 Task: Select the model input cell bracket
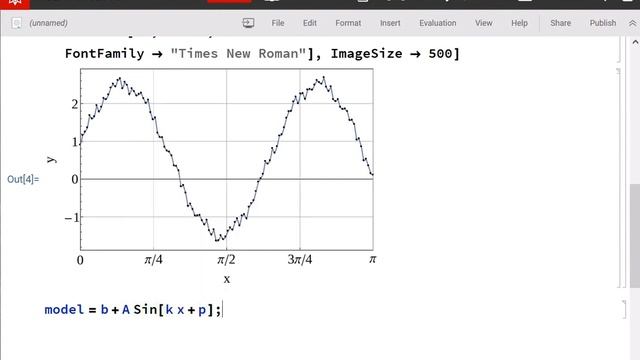tap(624, 309)
